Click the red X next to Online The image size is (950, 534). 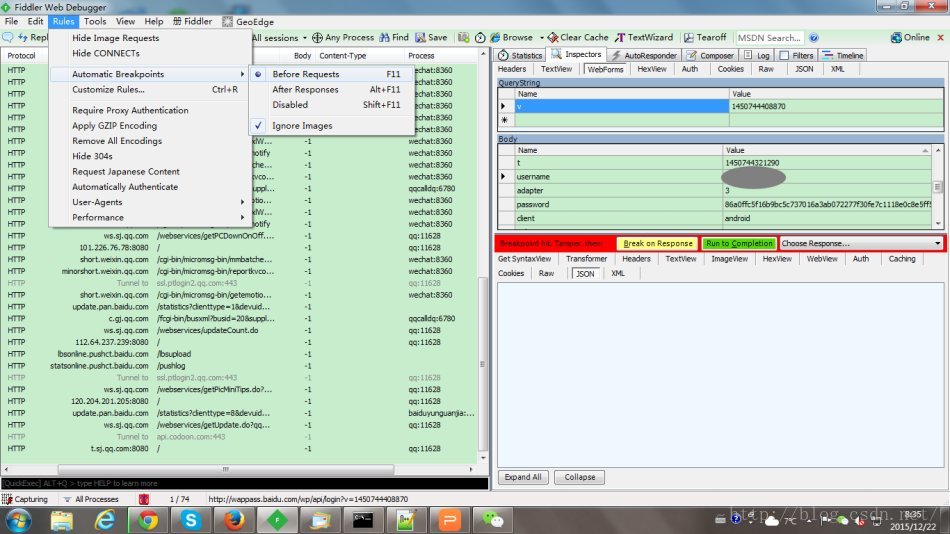(x=940, y=38)
